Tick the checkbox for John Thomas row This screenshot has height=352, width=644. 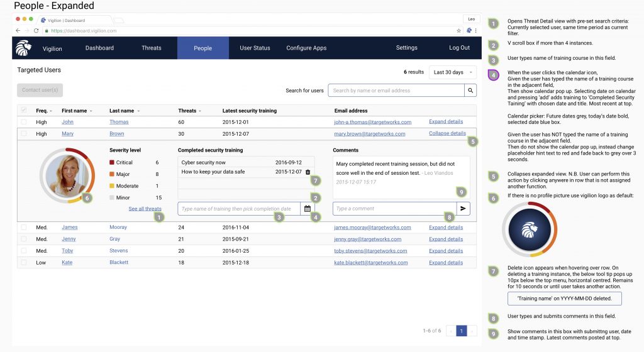tap(24, 122)
